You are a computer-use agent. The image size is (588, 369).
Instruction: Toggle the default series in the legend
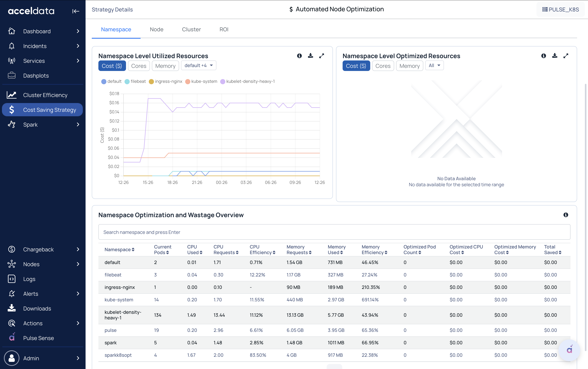point(111,81)
